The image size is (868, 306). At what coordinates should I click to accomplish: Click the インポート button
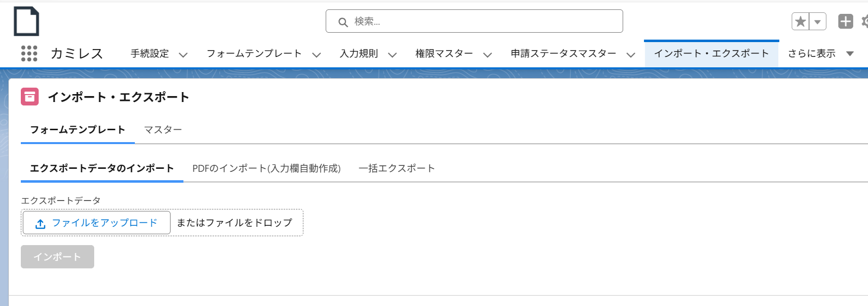click(x=57, y=256)
